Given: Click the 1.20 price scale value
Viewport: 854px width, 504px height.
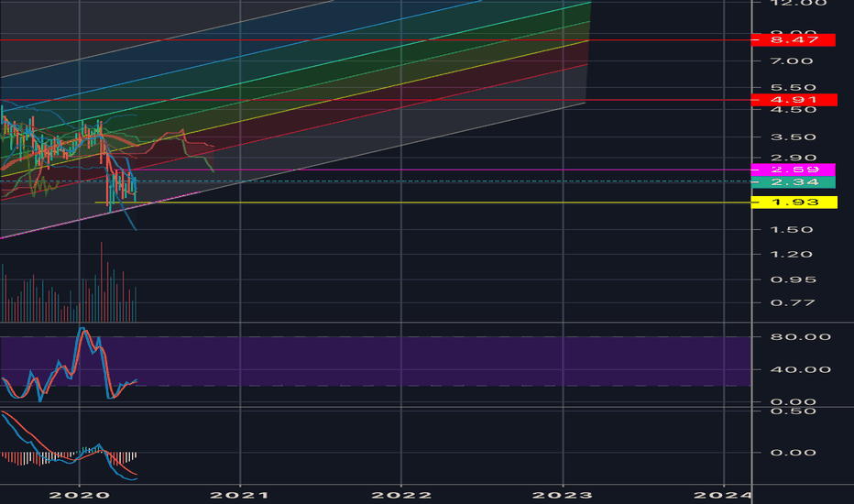Looking at the screenshot, I should (793, 255).
